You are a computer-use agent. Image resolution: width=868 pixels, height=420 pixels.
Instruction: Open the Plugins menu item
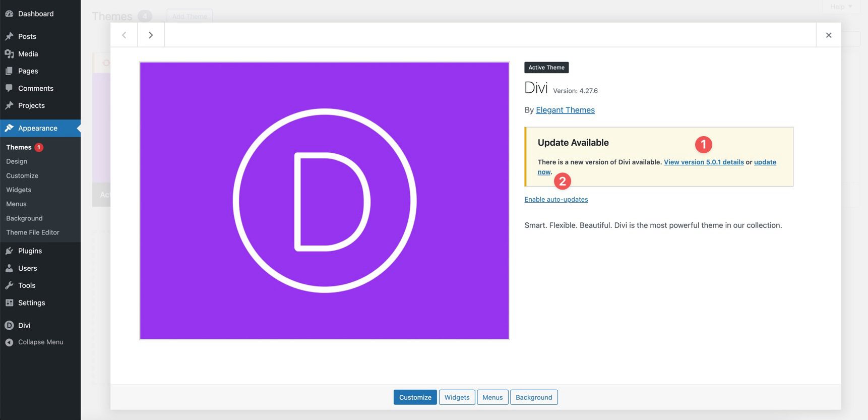coord(40,251)
